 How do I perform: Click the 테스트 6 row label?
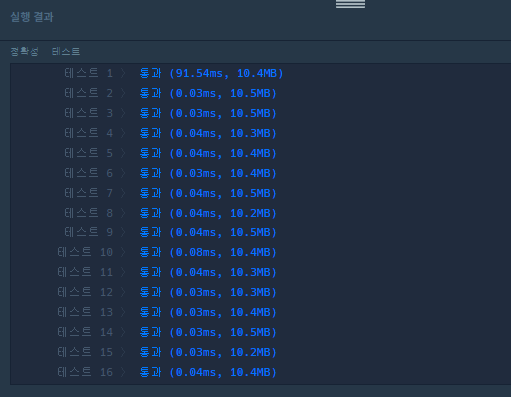pyautogui.click(x=89, y=173)
